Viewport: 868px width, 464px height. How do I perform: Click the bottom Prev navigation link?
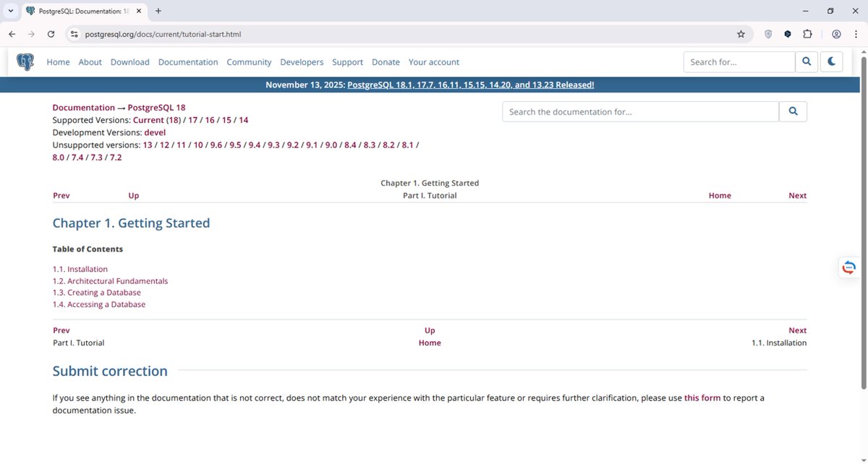click(61, 330)
